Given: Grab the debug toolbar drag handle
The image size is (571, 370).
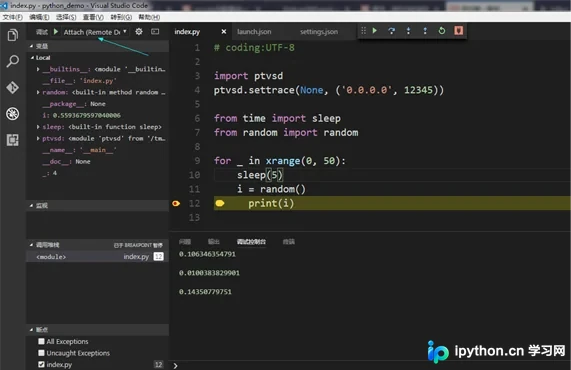Looking at the screenshot, I should [363, 31].
